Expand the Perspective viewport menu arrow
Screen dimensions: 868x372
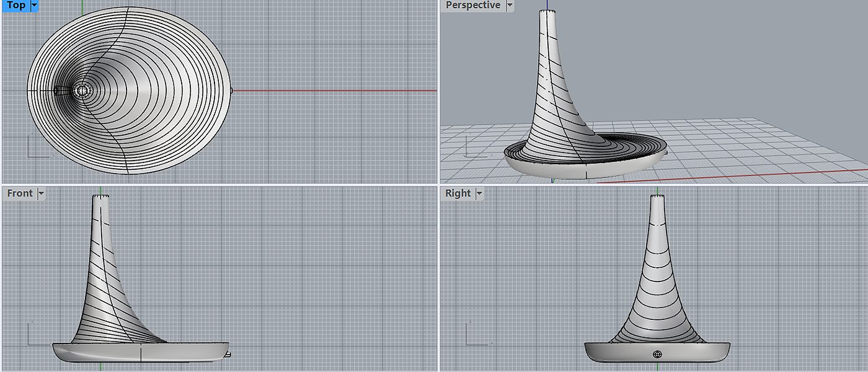[510, 6]
